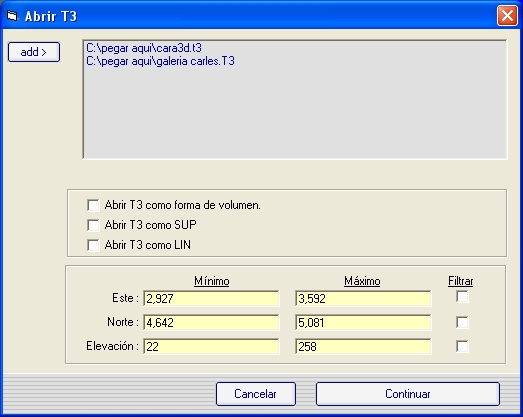Tick 'Abrir T3 como LIN' option
The image size is (523, 417).
tap(93, 245)
